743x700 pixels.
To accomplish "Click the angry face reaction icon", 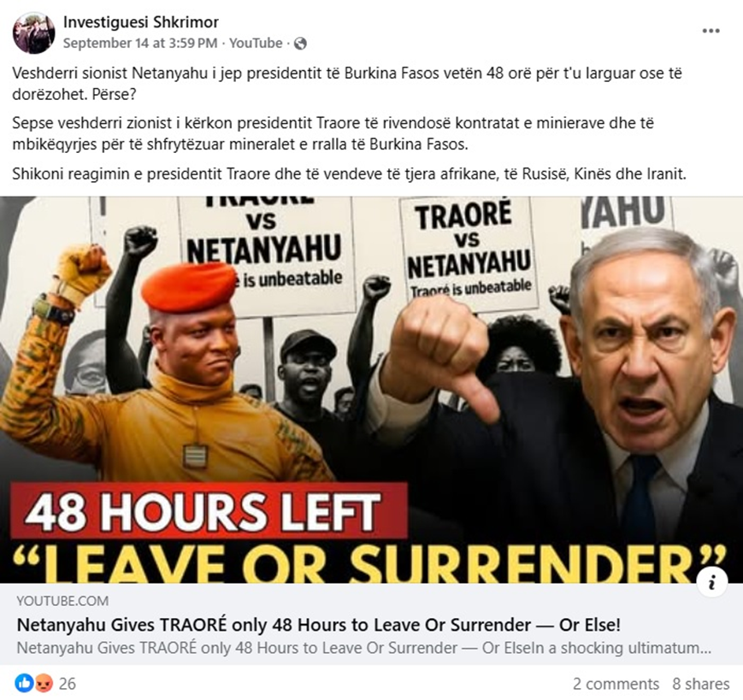I will click(x=44, y=683).
